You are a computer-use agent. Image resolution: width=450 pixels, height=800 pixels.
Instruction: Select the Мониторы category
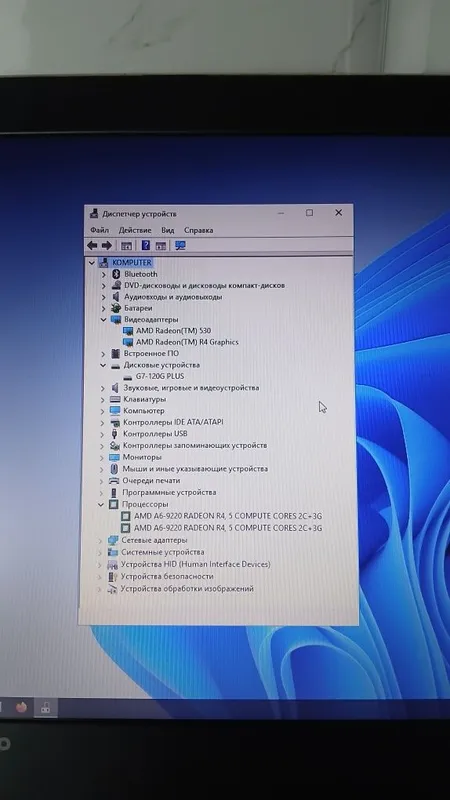click(142, 457)
